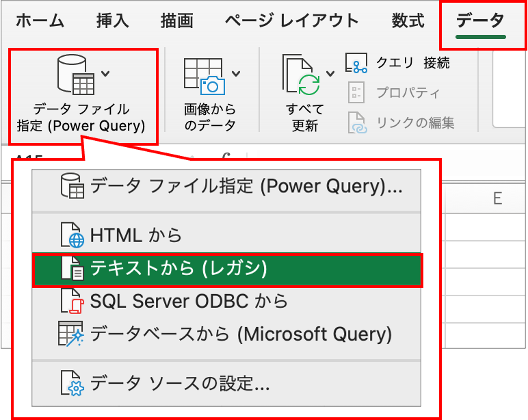The width and height of the screenshot is (528, 420).
Task: Open the ホーム ribbon tab
Action: [40, 21]
